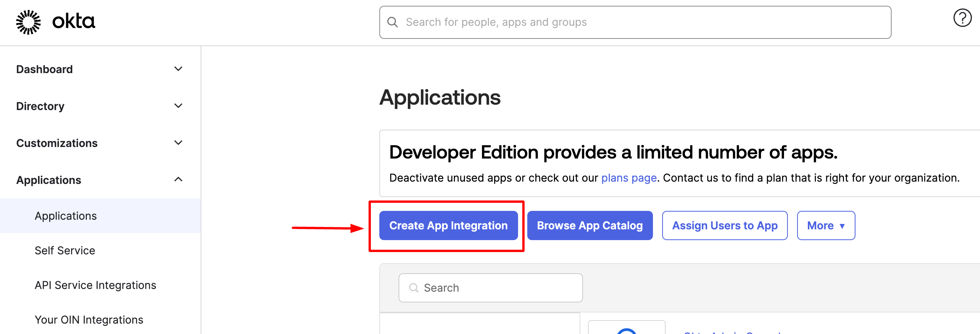The width and height of the screenshot is (980, 334).
Task: Click Browse App Catalog button
Action: click(x=590, y=225)
